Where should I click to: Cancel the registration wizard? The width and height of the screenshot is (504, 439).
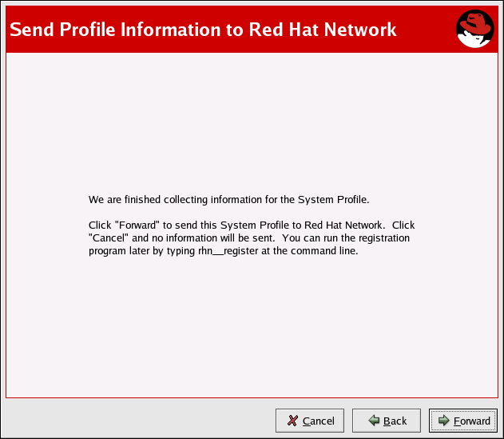(x=310, y=421)
